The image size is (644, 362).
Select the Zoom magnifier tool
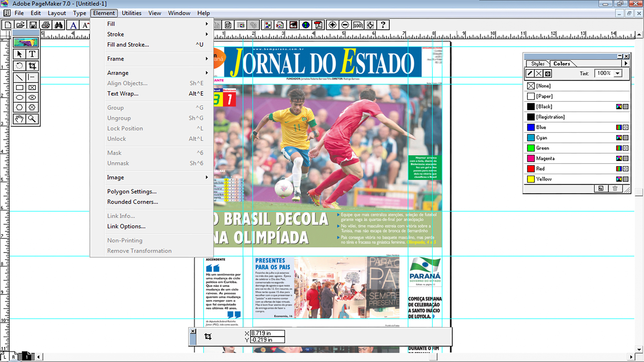(32, 119)
